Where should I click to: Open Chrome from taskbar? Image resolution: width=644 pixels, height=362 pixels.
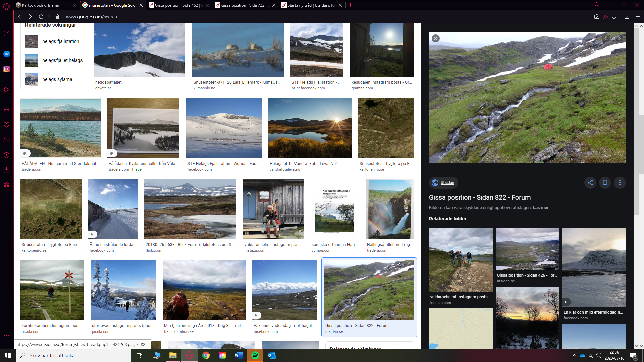click(206, 355)
